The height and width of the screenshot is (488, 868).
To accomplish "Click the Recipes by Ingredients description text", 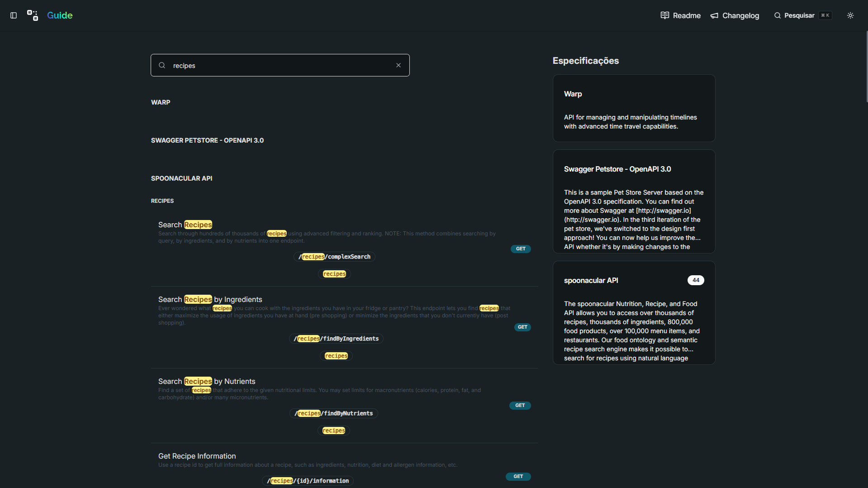I will [x=334, y=316].
